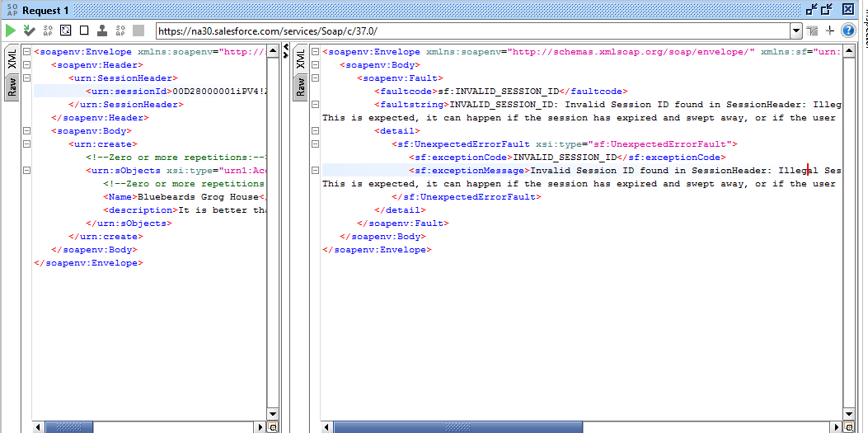Open help via blue question mark
The width and height of the screenshot is (868, 433).
[848, 31]
